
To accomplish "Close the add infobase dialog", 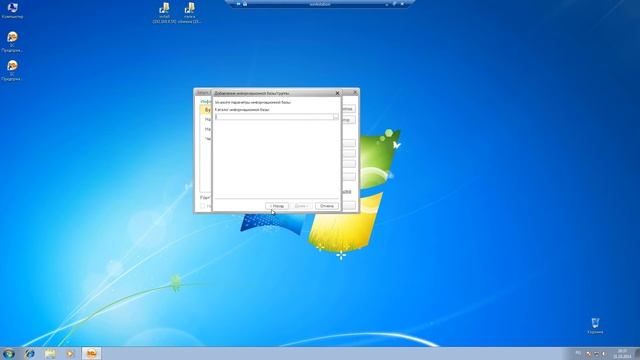I will tap(338, 93).
